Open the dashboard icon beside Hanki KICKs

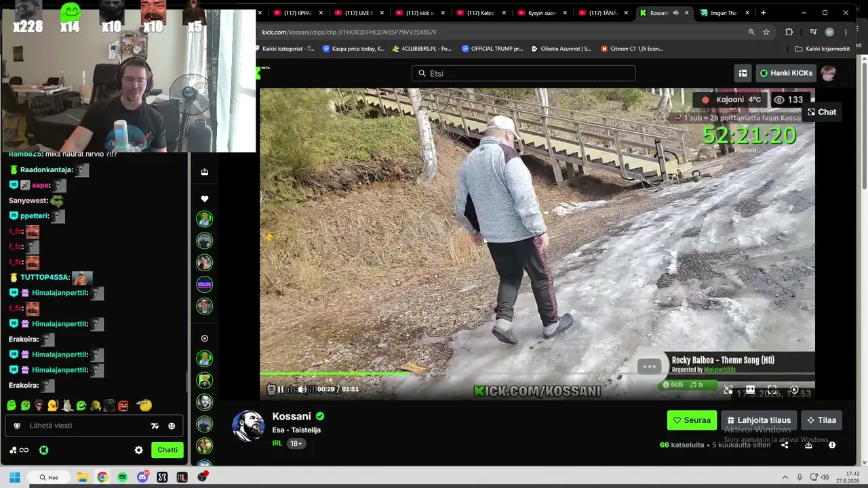743,73
